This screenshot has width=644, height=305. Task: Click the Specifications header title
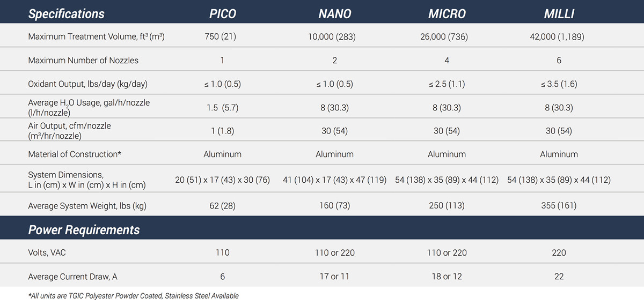[67, 14]
